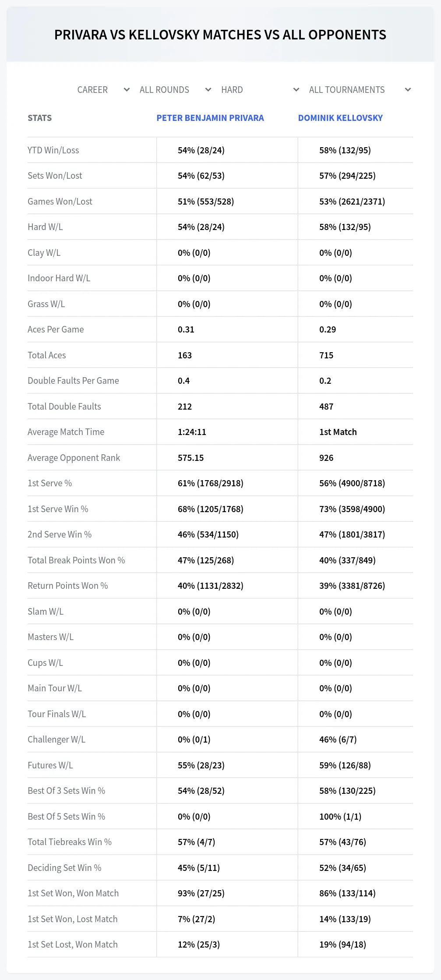Click the page title heading
This screenshot has height=980, width=441.
(220, 35)
